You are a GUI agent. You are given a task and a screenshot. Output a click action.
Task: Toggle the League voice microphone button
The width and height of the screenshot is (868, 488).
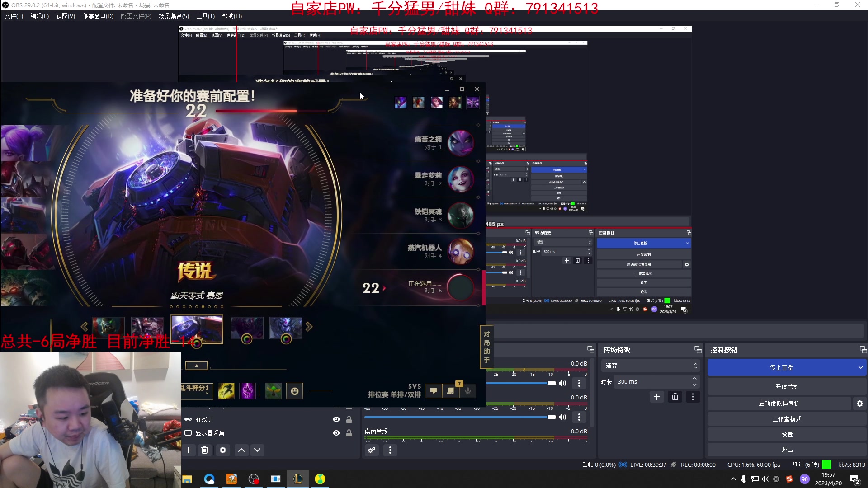click(x=468, y=391)
